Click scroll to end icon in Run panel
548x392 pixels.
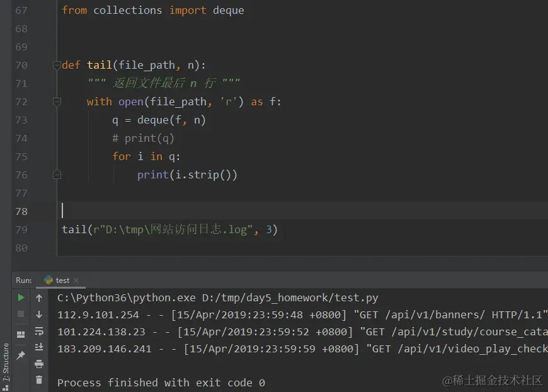[x=39, y=347]
